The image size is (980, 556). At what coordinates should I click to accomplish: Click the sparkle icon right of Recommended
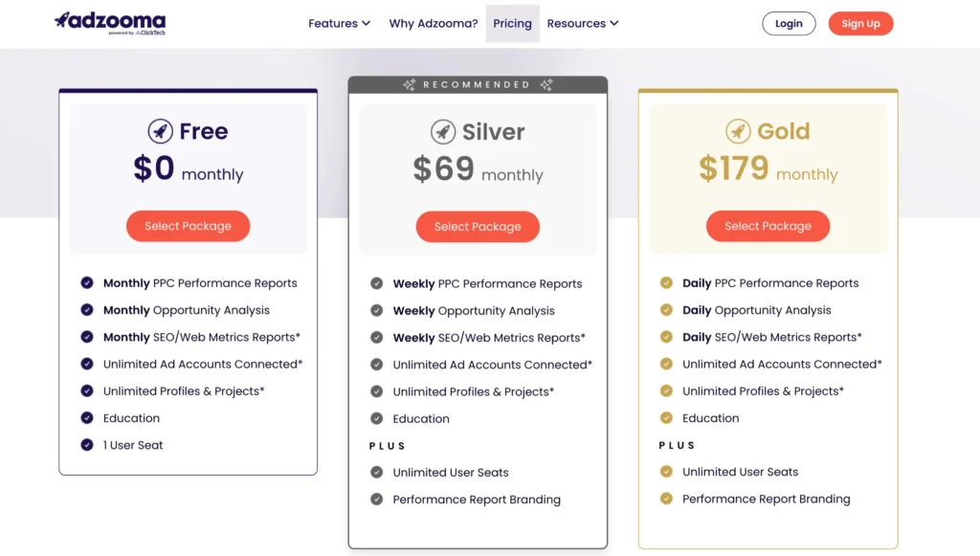pos(546,85)
